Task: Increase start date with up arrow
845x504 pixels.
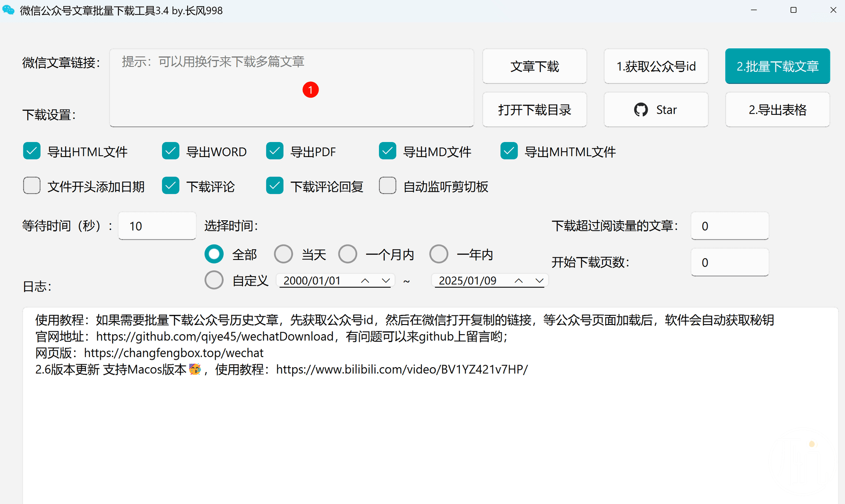Action: pos(365,281)
